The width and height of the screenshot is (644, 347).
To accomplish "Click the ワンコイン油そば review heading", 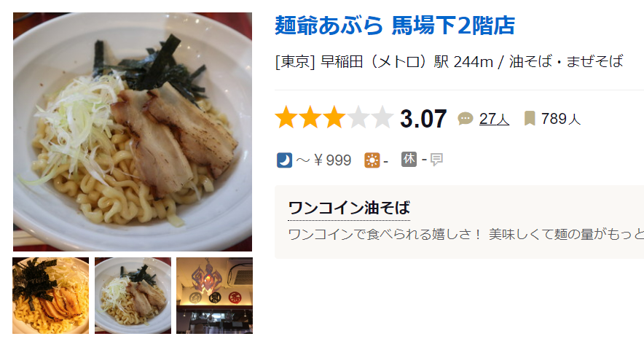I will [x=349, y=208].
